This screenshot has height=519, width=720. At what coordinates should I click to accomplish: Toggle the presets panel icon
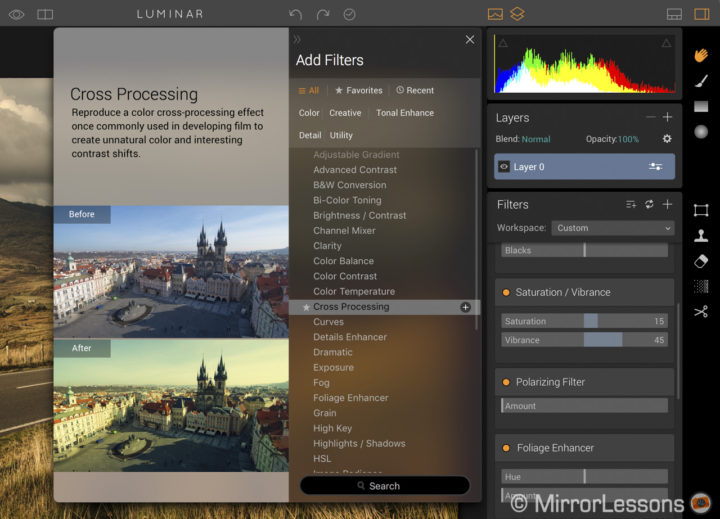[x=674, y=14]
